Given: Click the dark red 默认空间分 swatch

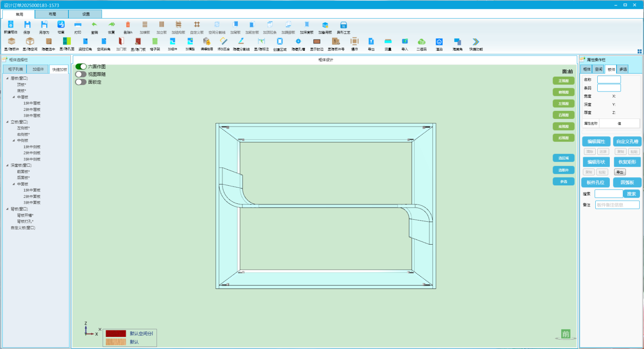Looking at the screenshot, I should [116, 334].
